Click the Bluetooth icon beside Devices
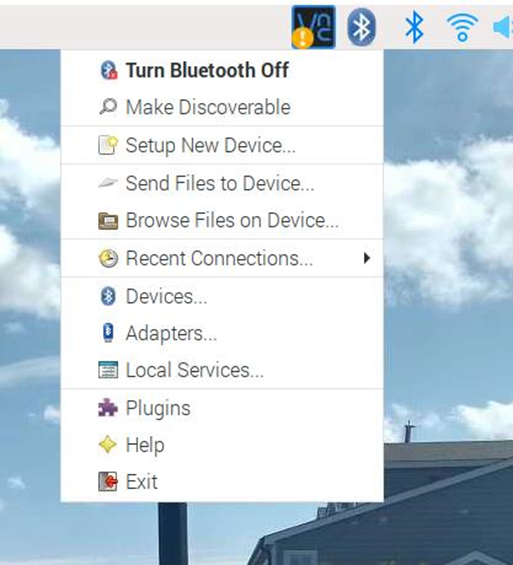This screenshot has height=565, width=513. pos(108,296)
